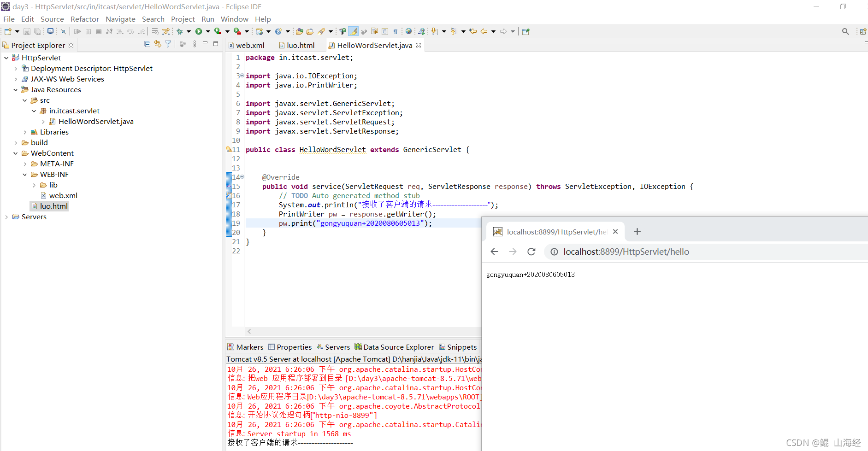Click the Resume debug icon
Viewport: 868px width, 451px height.
pos(77,31)
